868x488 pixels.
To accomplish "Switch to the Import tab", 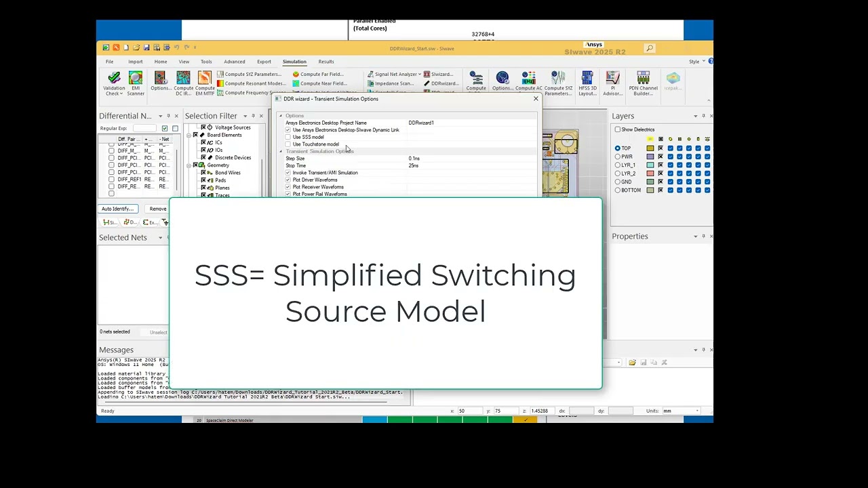I will click(136, 62).
